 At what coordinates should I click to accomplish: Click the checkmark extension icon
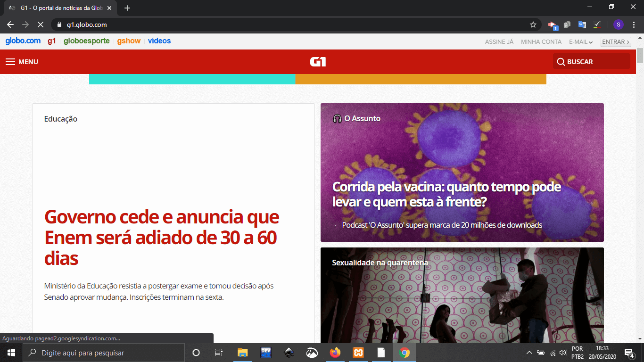tap(597, 25)
